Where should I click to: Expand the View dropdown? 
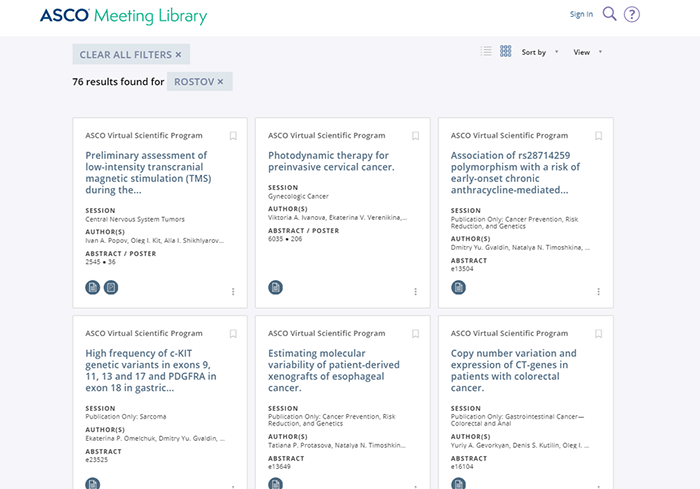pos(587,52)
